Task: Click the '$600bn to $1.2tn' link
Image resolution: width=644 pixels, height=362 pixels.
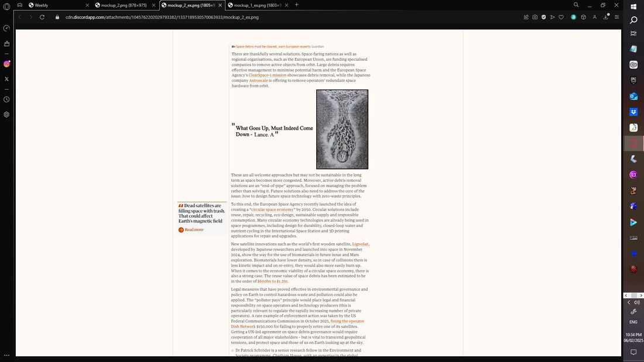Action: click(273, 281)
